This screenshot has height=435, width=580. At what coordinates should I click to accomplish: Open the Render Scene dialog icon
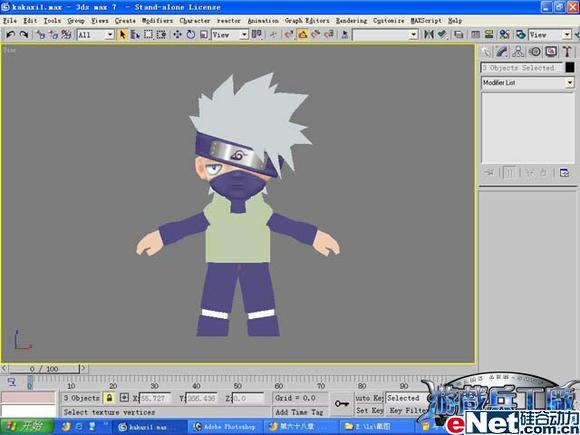coord(520,35)
